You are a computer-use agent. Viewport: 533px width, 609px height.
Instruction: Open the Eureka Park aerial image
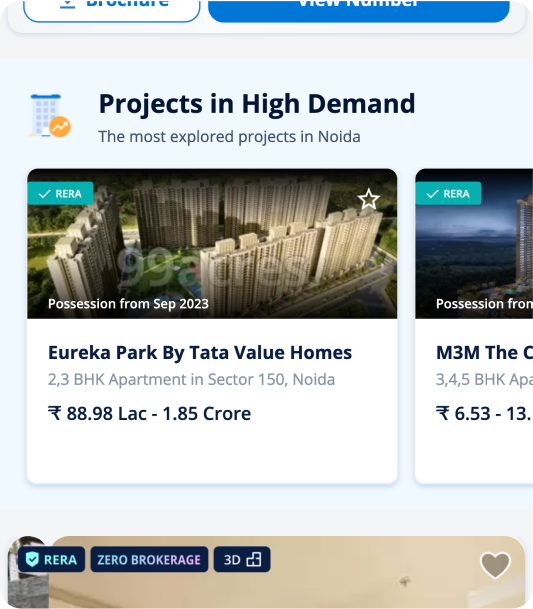pos(212,244)
